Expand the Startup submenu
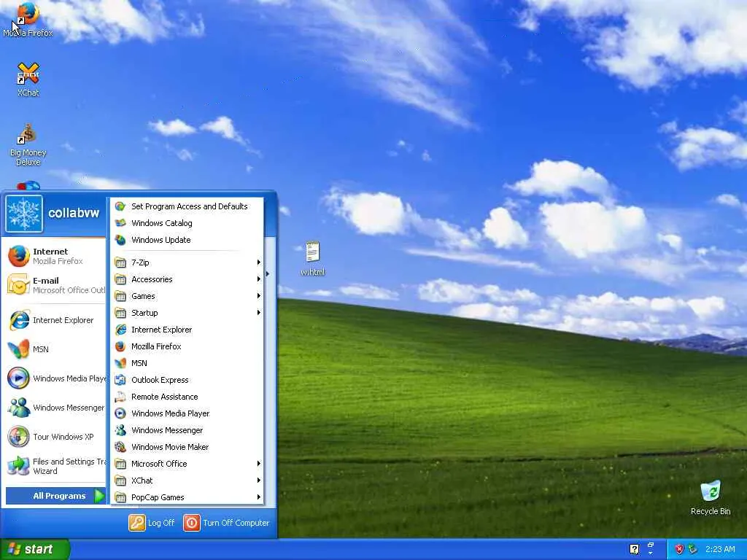 (187, 312)
